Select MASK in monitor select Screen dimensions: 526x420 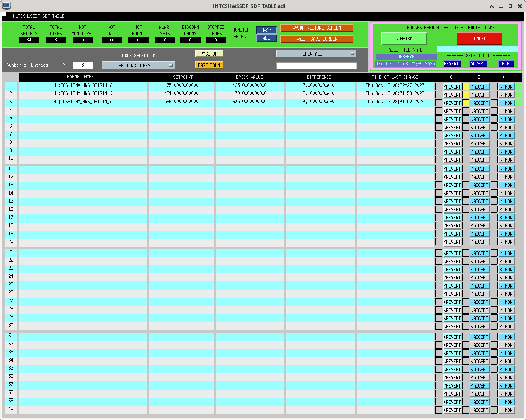tap(266, 30)
